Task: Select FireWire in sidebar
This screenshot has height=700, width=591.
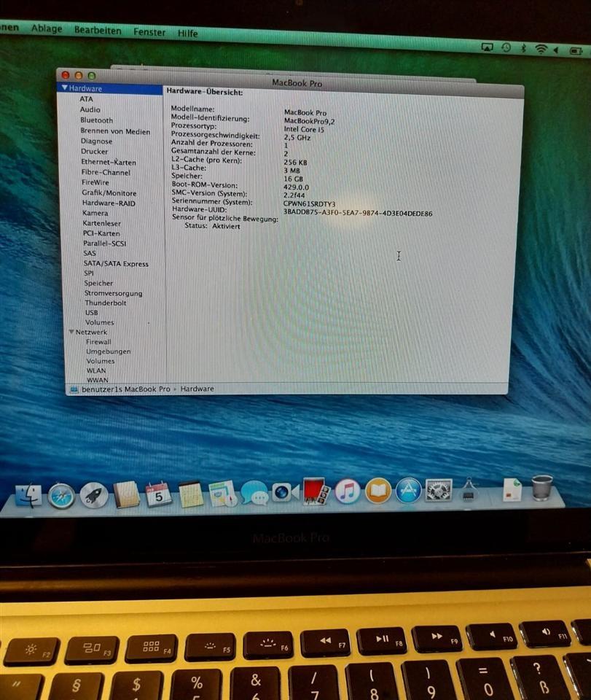Action: (x=95, y=182)
